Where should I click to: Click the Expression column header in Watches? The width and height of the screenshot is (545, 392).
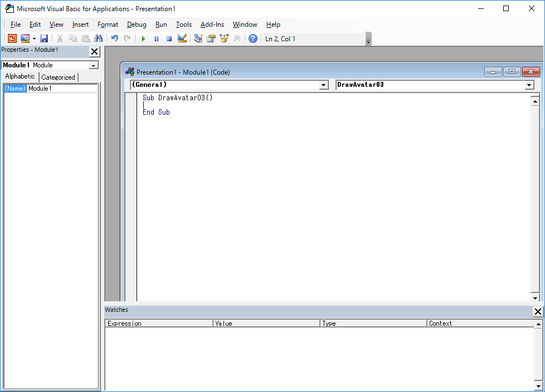coord(159,324)
